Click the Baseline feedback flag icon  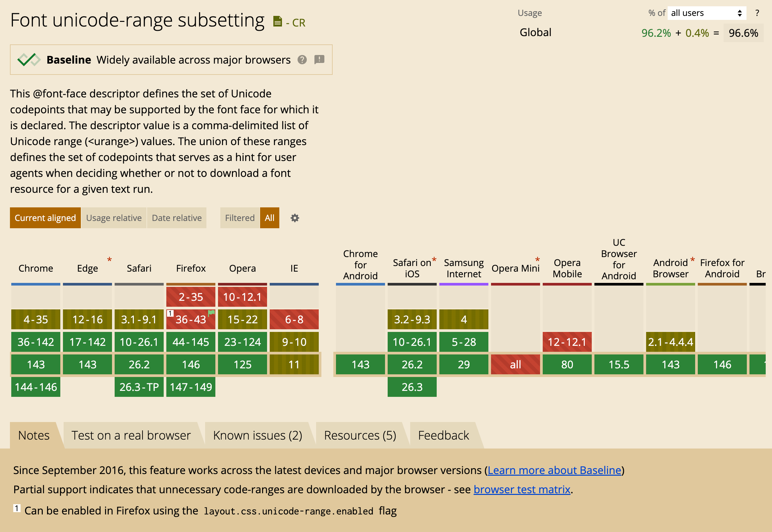point(319,60)
